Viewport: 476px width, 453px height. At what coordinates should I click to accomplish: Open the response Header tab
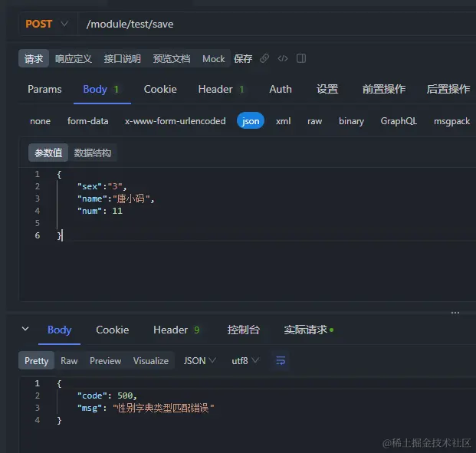(x=176, y=330)
